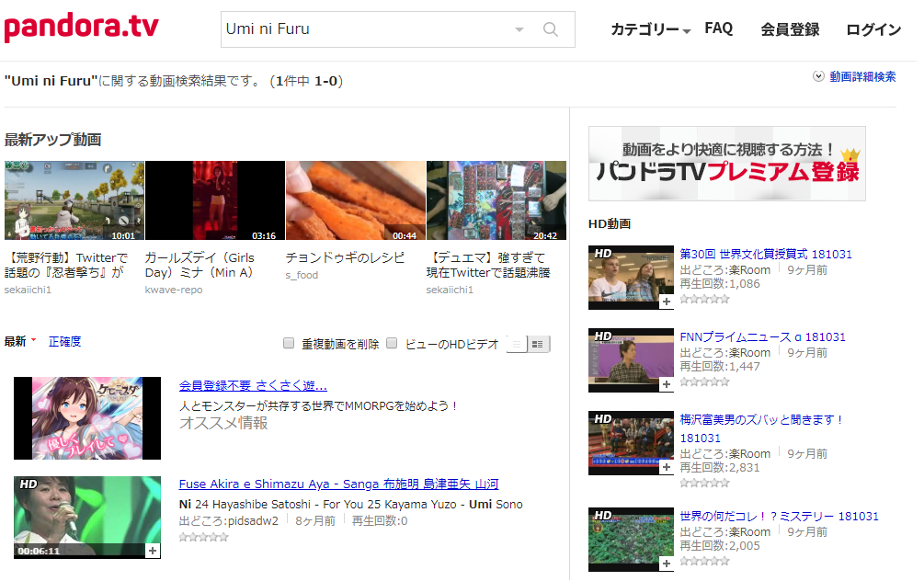
Task: Go to 会員登録 registration
Action: coord(790,29)
